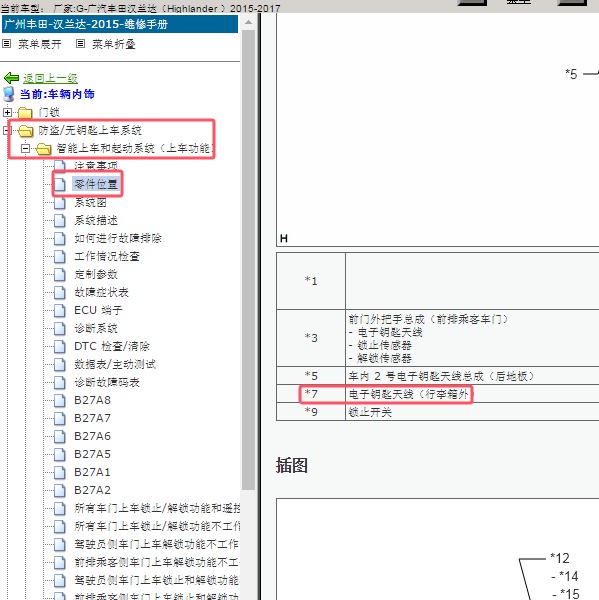Click document icon beside 系统图
This screenshot has height=600, width=599.
click(60, 202)
